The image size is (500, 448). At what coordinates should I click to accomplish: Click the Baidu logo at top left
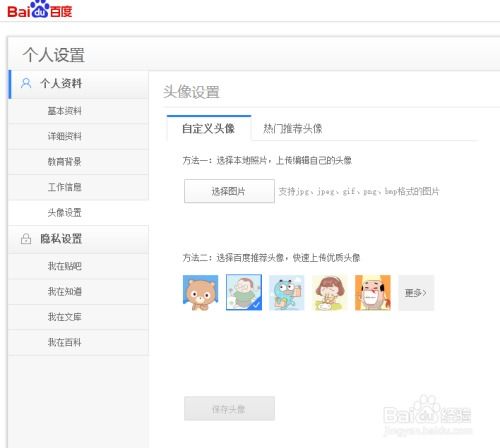(39, 10)
